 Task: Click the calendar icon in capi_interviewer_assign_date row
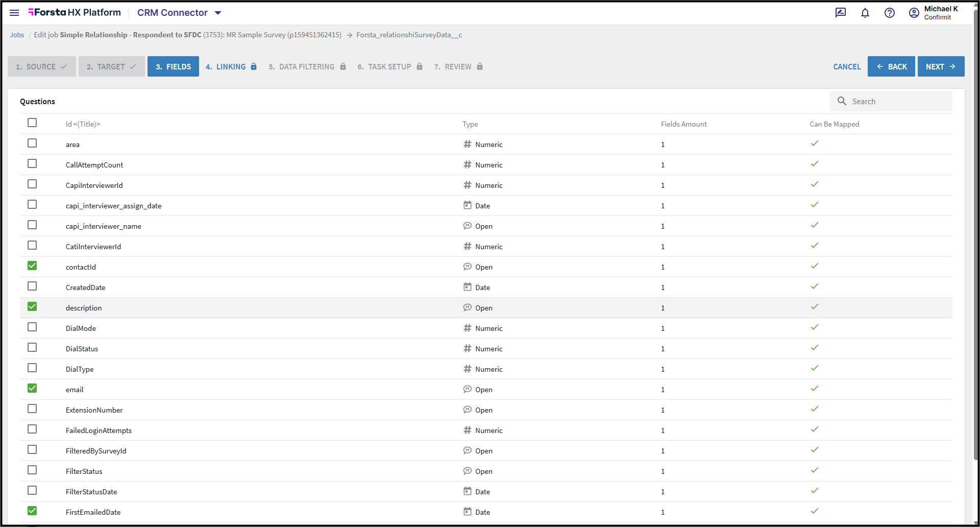coord(467,205)
